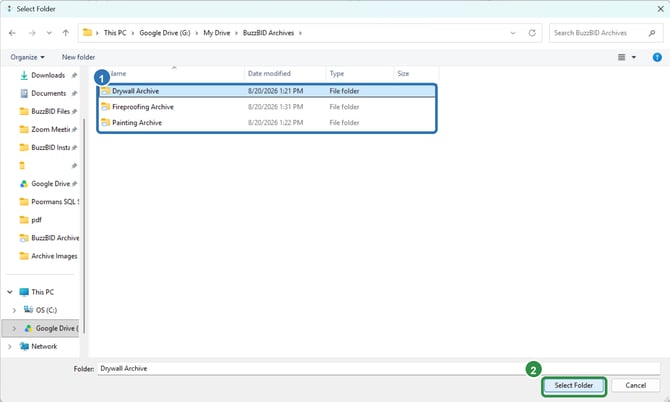Sort by Size column header
This screenshot has width=670, height=402.
[x=403, y=73]
